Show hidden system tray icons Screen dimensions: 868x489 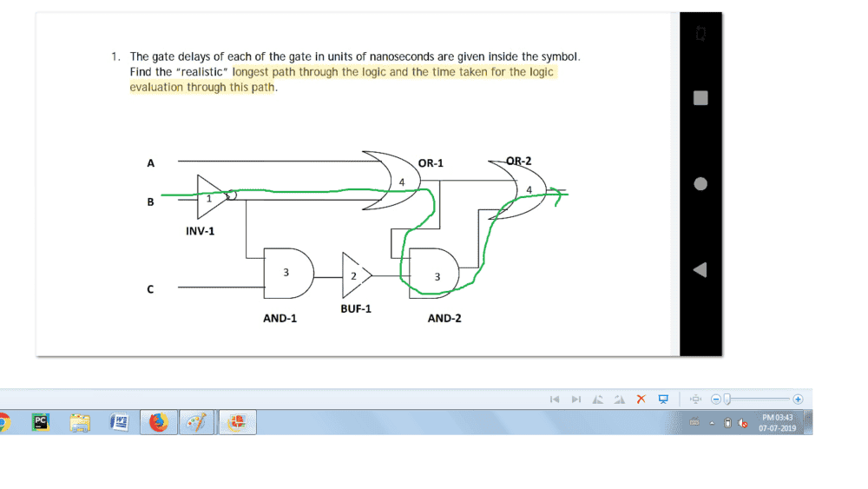coord(712,423)
